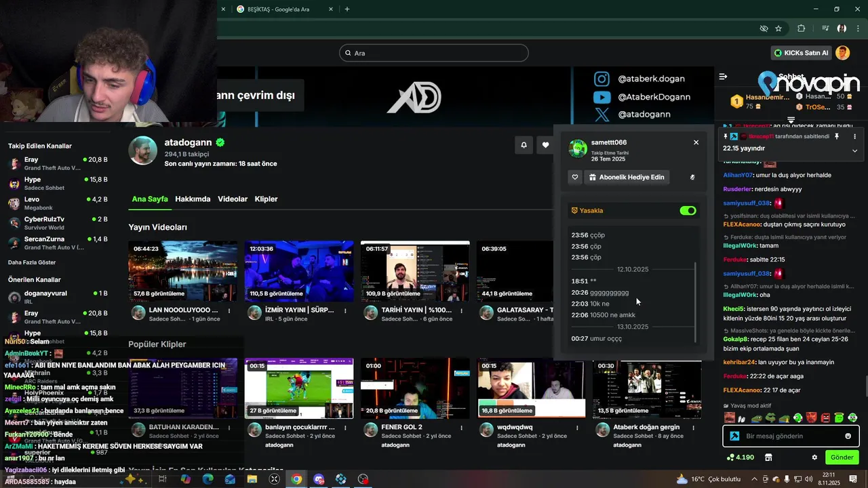Image resolution: width=868 pixels, height=488 pixels.
Task: Click the notification bell on atadogann channel
Action: (524, 145)
